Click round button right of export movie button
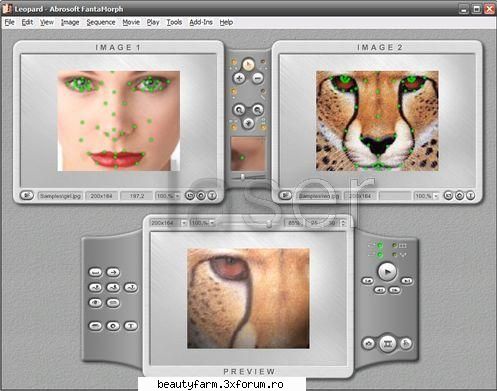Viewport: 497px width, 391px height. (x=406, y=343)
